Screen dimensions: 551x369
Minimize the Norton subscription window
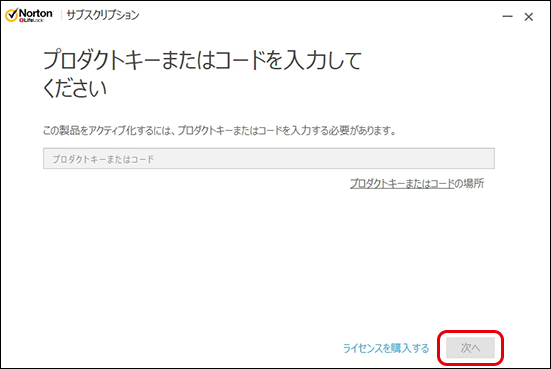click(507, 16)
